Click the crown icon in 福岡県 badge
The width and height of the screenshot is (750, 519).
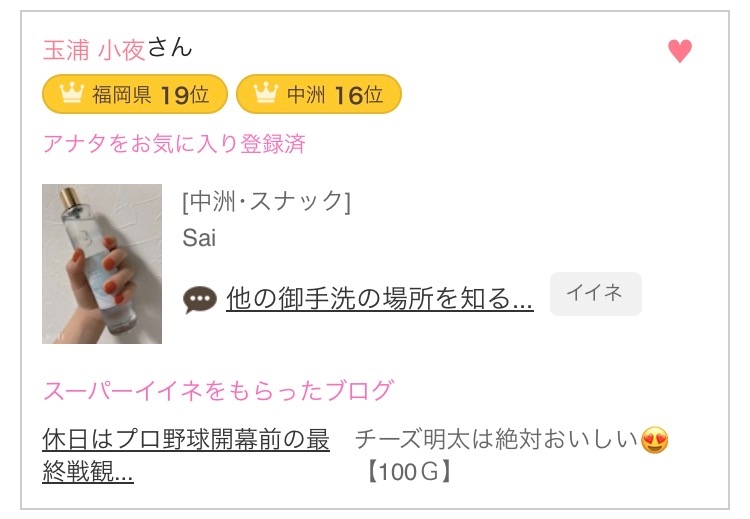pos(70,95)
